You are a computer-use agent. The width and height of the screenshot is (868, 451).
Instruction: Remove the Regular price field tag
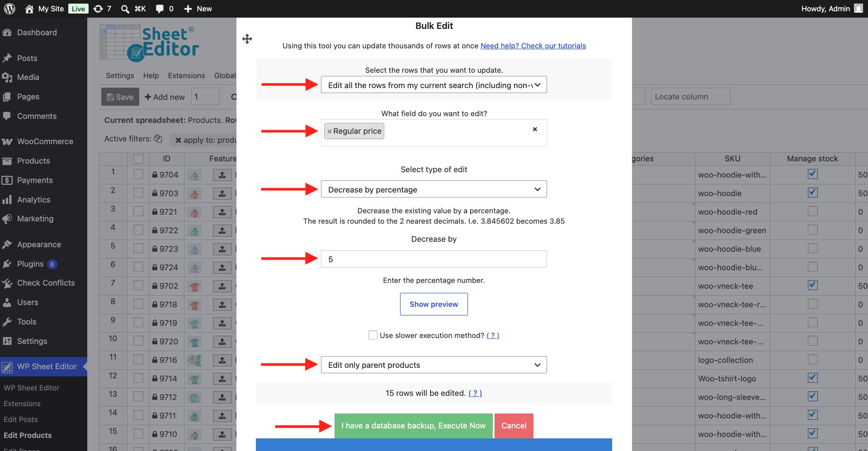pos(330,132)
